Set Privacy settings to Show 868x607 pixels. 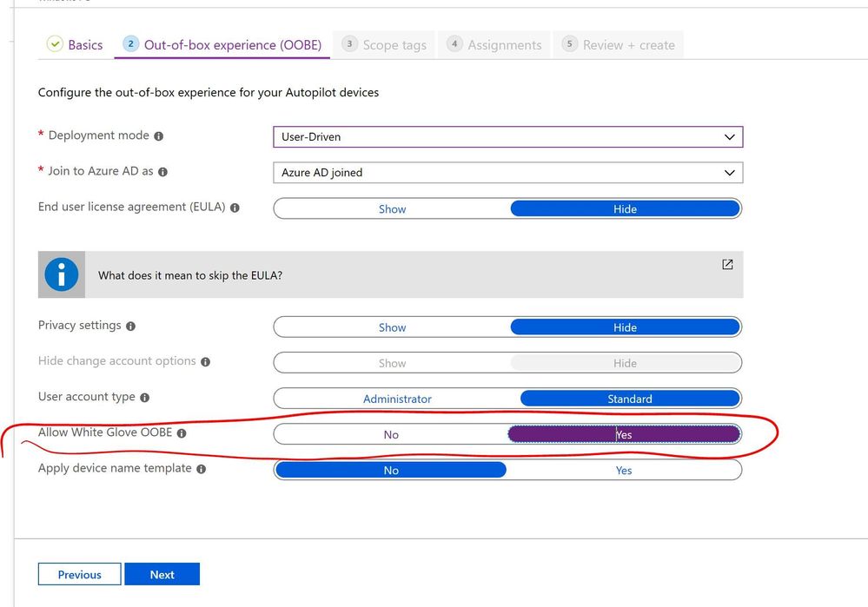point(392,327)
